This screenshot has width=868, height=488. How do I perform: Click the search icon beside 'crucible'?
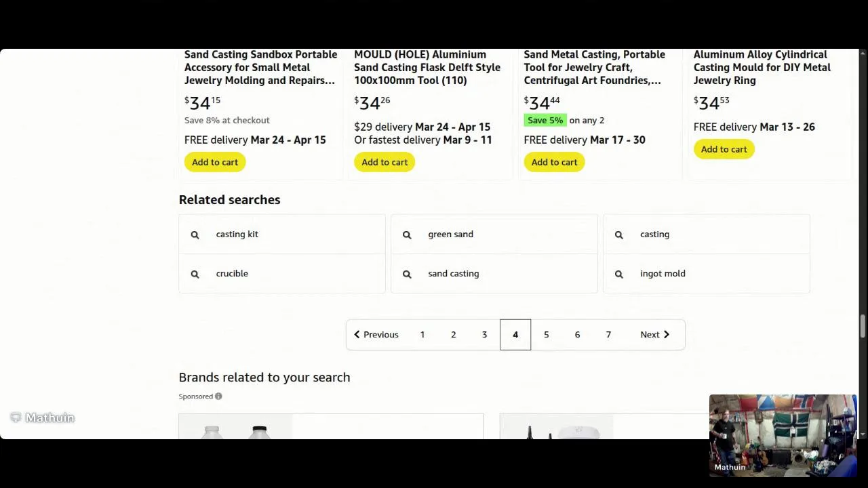coord(195,274)
